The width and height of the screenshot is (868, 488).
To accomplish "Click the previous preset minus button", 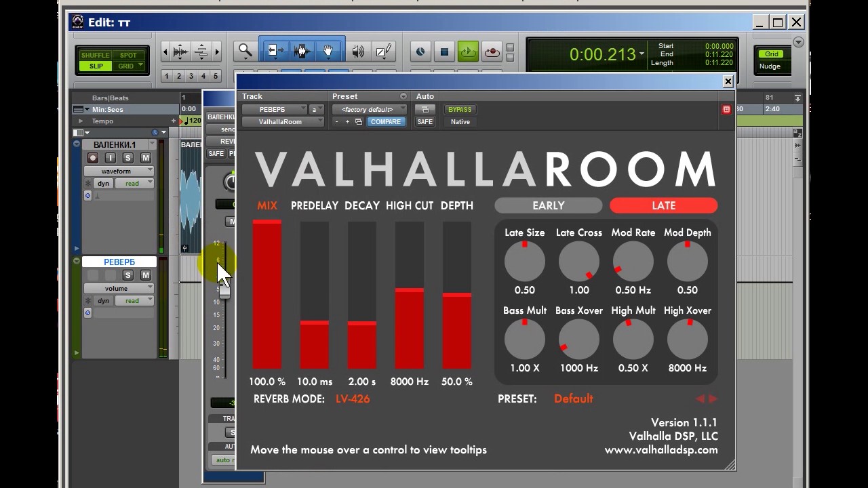I will click(337, 122).
